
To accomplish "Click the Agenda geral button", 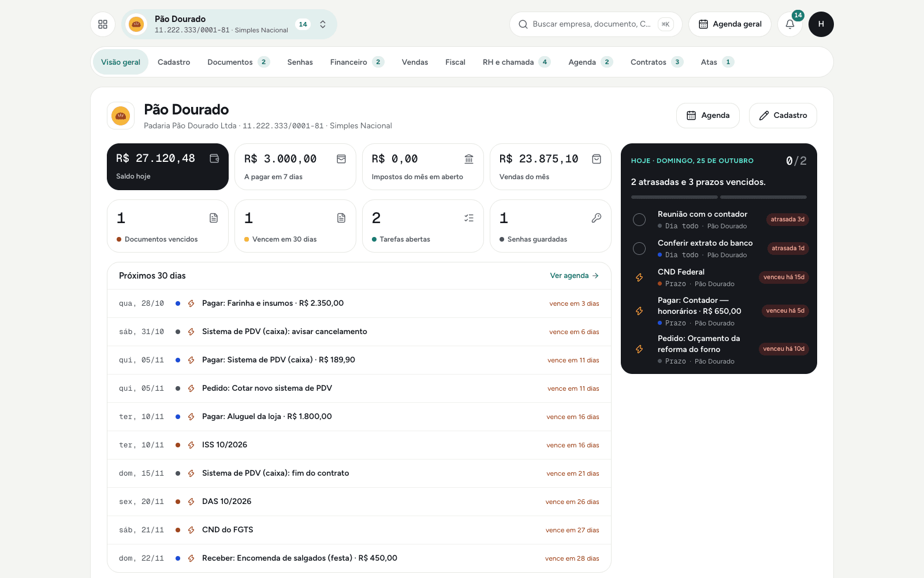I will [730, 24].
